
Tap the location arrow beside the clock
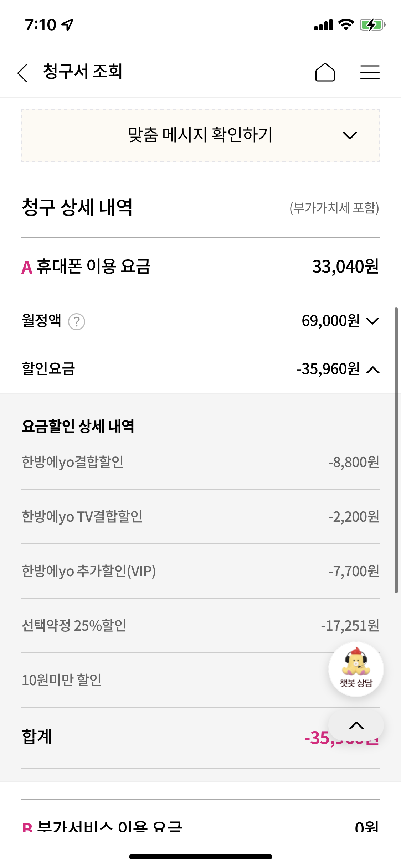(x=67, y=25)
